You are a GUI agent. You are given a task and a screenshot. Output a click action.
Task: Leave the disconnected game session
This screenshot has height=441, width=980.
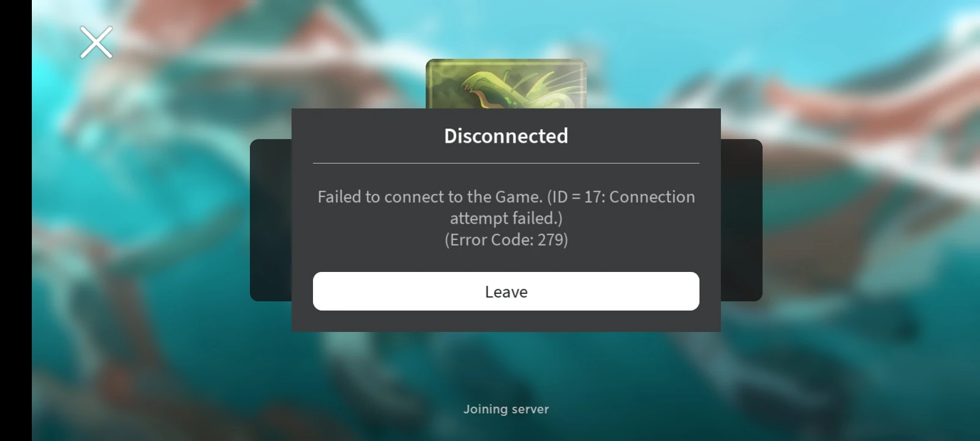pyautogui.click(x=506, y=292)
